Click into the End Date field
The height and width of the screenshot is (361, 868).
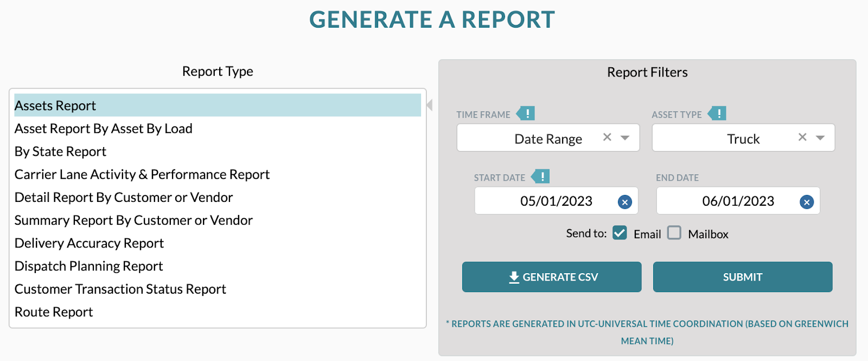[x=738, y=201]
